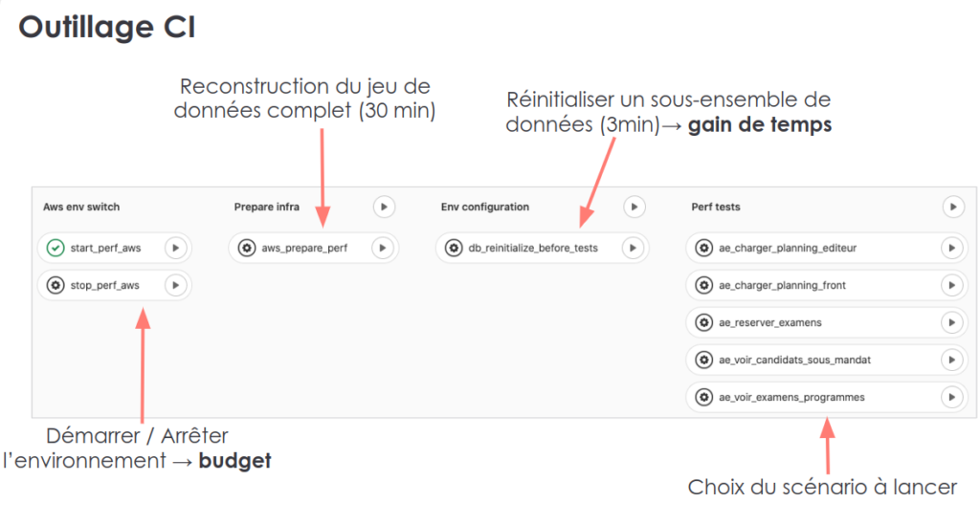Open the stop_perf_aws job name link
Viewport: 980px width, 525px height.
(104, 285)
